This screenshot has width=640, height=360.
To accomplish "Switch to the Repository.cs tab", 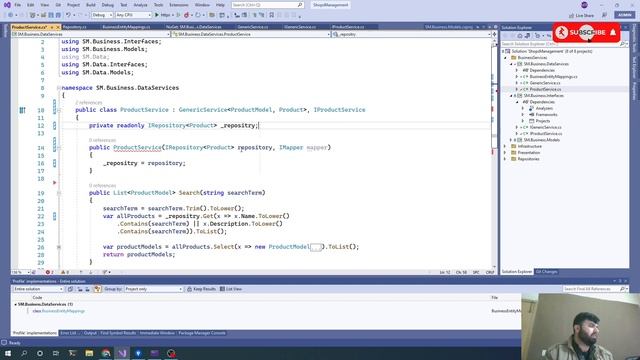I will (75, 27).
